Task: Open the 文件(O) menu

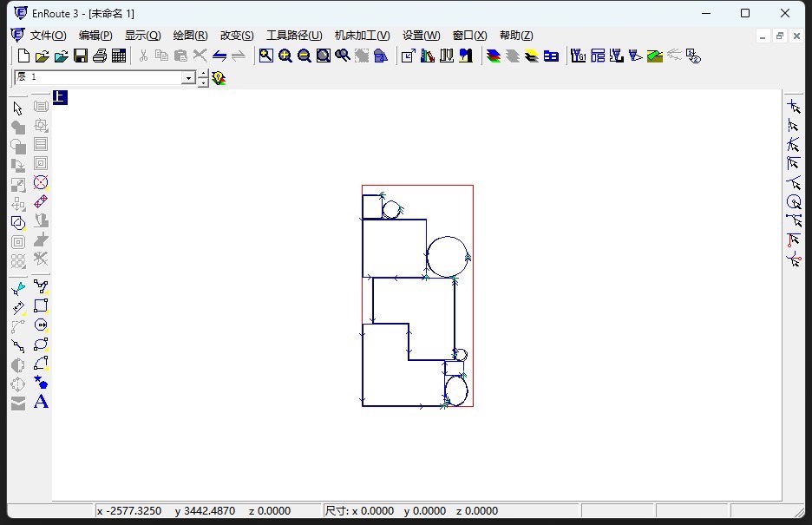Action: [x=48, y=36]
